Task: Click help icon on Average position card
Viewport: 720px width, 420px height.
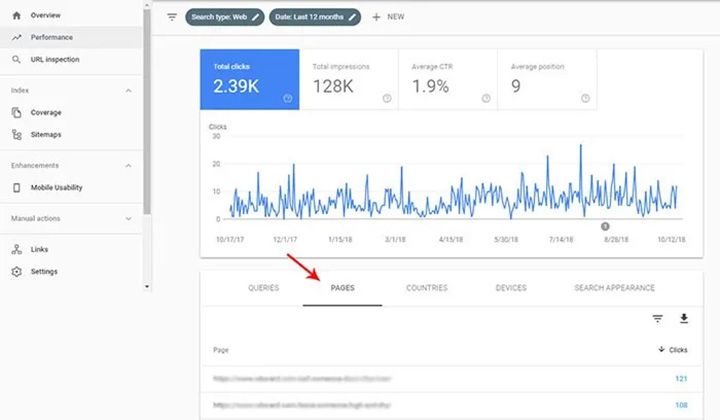Action: pyautogui.click(x=584, y=98)
